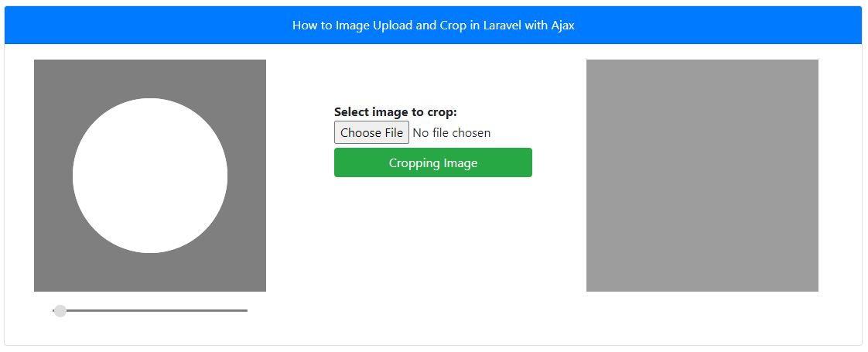The width and height of the screenshot is (868, 352).
Task: Click the bottom edge of the white crop circle
Action: click(x=150, y=251)
